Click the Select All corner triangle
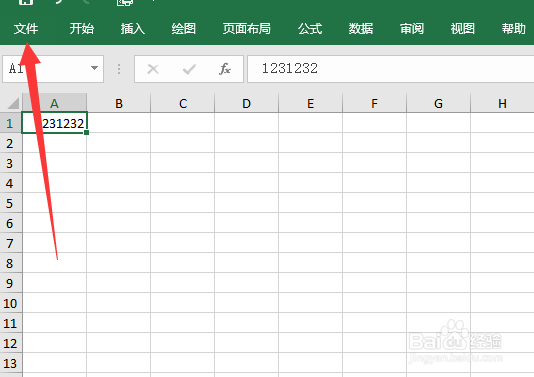Viewport: 534px width, 377px height. [13, 103]
